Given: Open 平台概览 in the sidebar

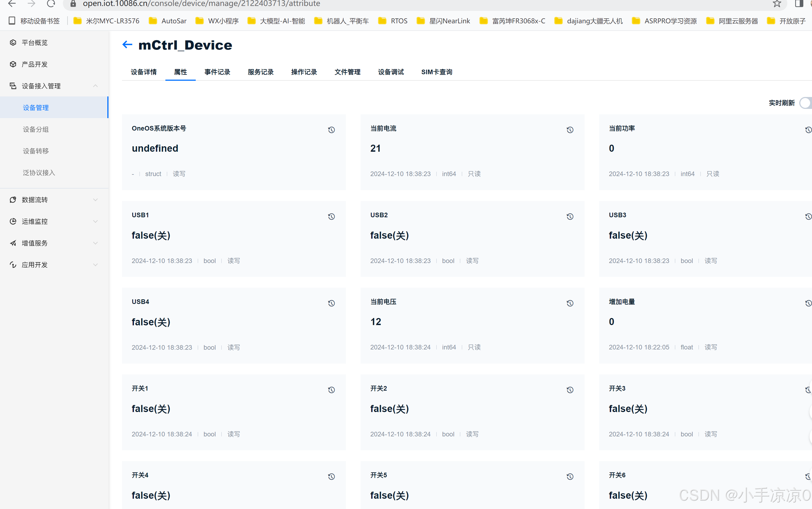Looking at the screenshot, I should click(x=34, y=43).
